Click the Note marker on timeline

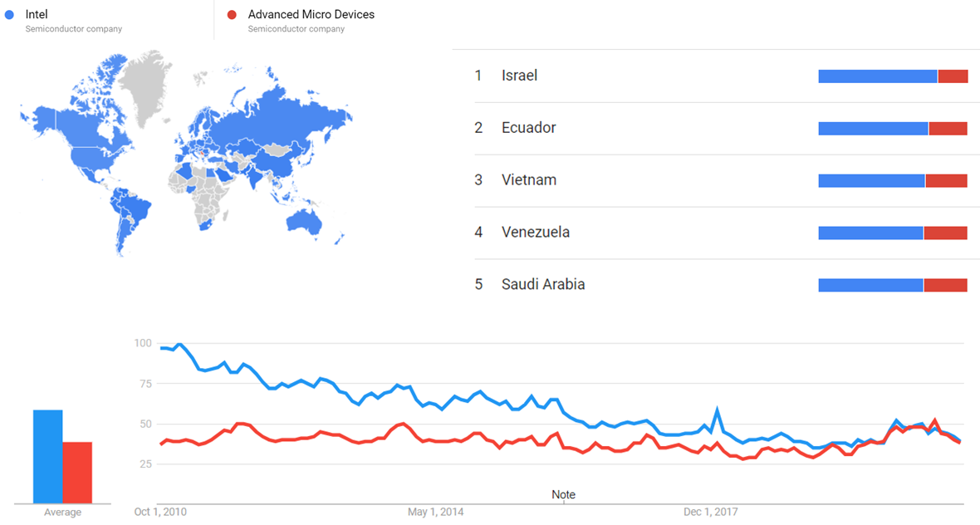pyautogui.click(x=563, y=495)
